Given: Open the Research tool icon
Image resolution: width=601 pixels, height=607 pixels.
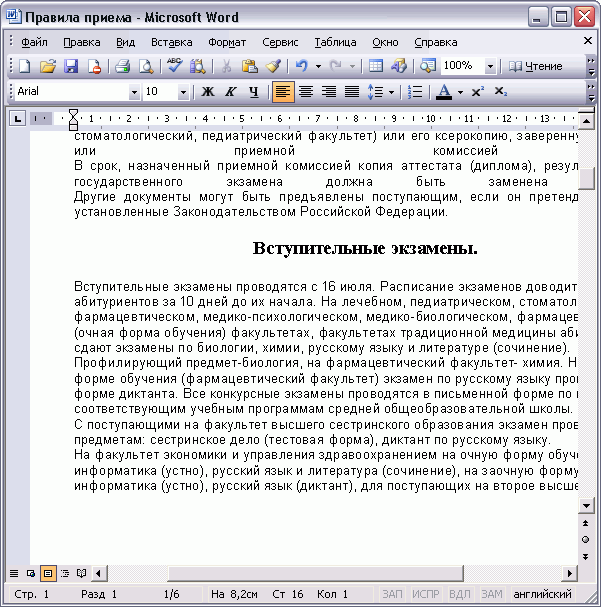Looking at the screenshot, I should (198, 66).
